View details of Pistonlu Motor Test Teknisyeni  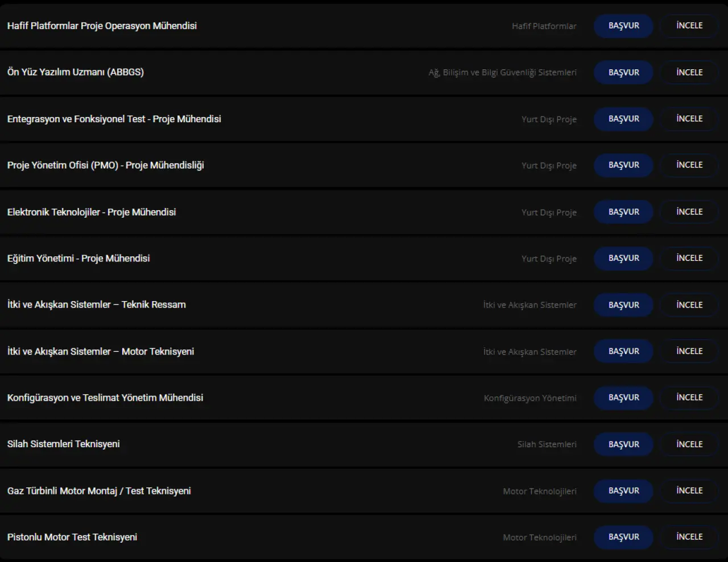[x=689, y=537]
